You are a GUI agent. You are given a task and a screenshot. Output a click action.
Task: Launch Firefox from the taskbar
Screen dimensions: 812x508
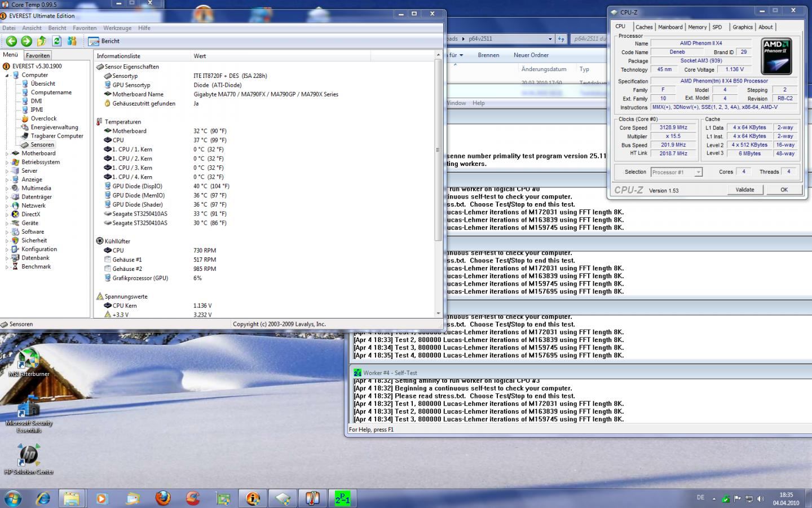coord(163,498)
